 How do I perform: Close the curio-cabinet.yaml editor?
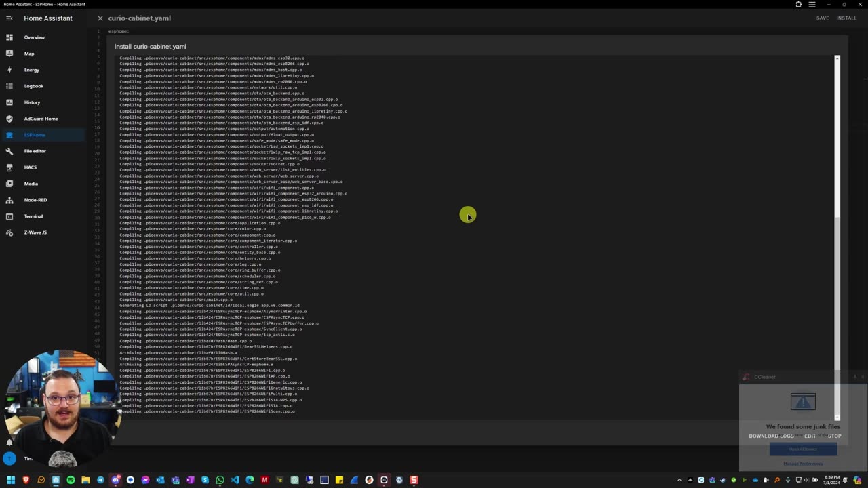[x=100, y=18]
